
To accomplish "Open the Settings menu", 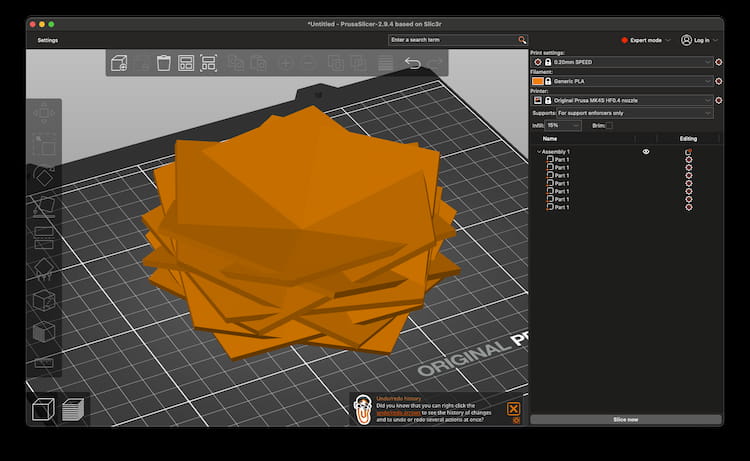I will pyautogui.click(x=48, y=40).
